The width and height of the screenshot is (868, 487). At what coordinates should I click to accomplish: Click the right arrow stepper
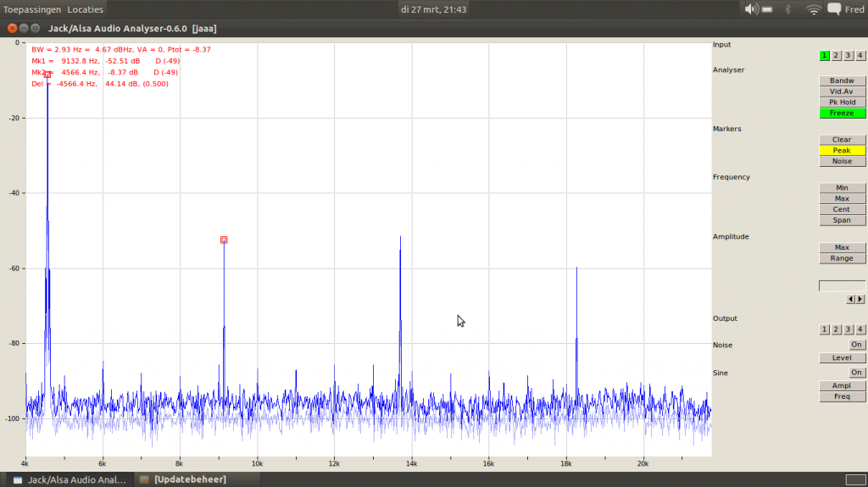tap(860, 299)
